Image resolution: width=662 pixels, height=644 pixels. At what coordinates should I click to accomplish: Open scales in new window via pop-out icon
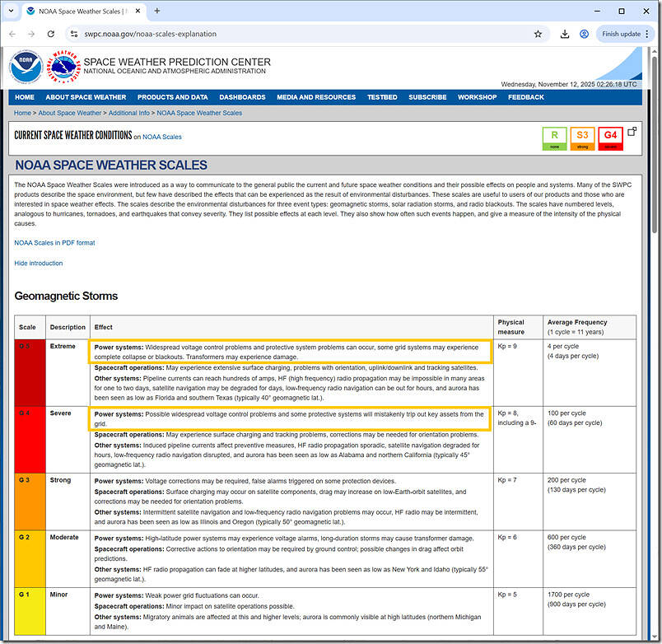(x=632, y=131)
